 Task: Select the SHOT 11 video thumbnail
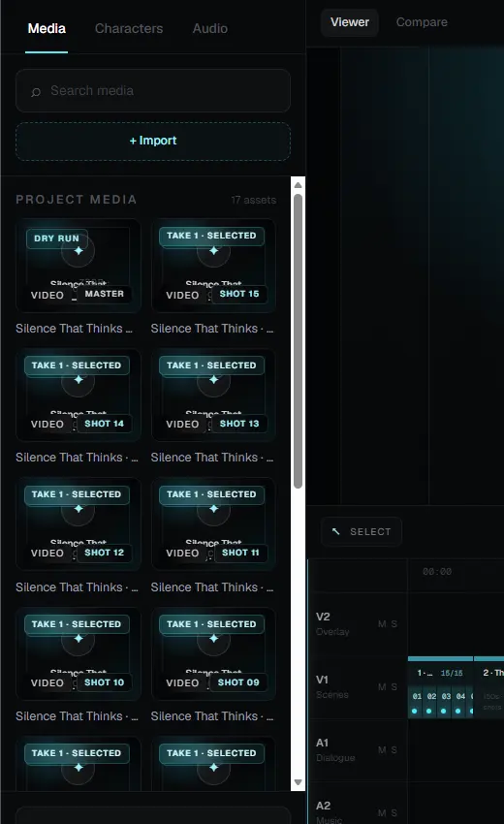[213, 524]
